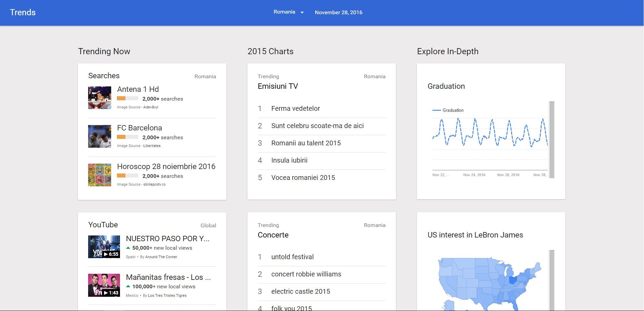Screen dimensions: 644x311
Task: Click electric castle 2015 entry
Action: tap(301, 292)
